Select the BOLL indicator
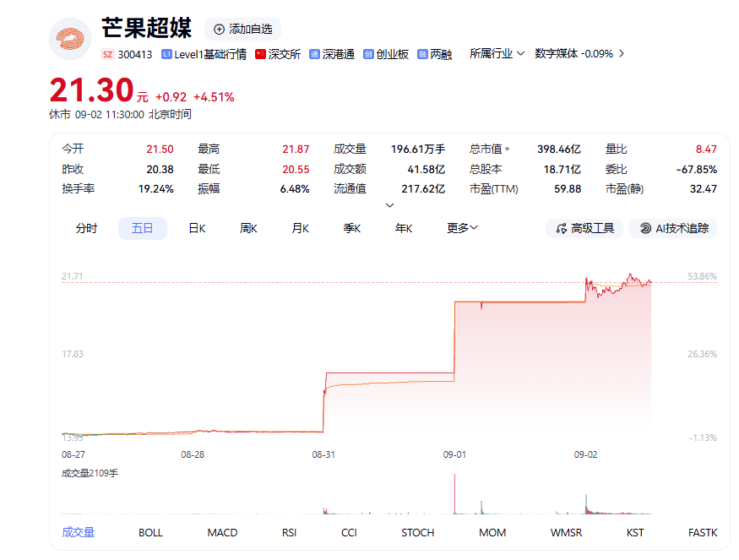This screenshot has width=739, height=560. coord(150,533)
